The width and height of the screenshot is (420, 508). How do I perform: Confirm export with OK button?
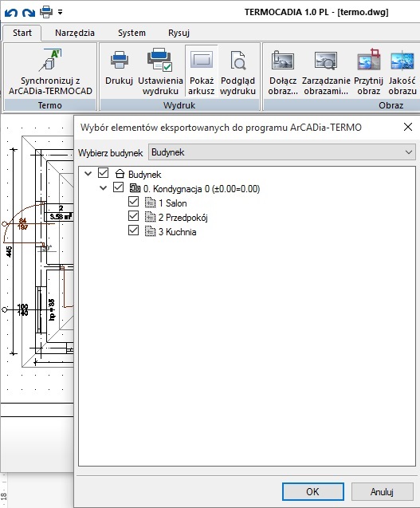click(313, 491)
